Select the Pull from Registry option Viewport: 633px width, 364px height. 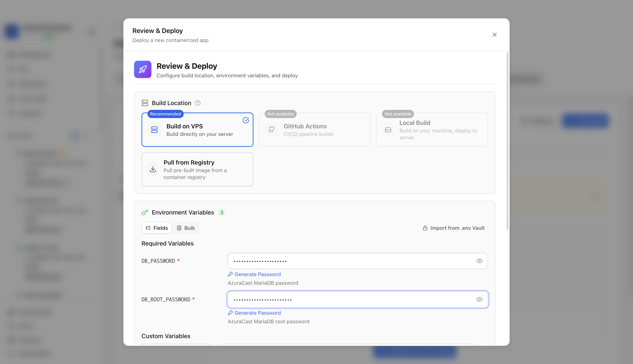pyautogui.click(x=197, y=169)
